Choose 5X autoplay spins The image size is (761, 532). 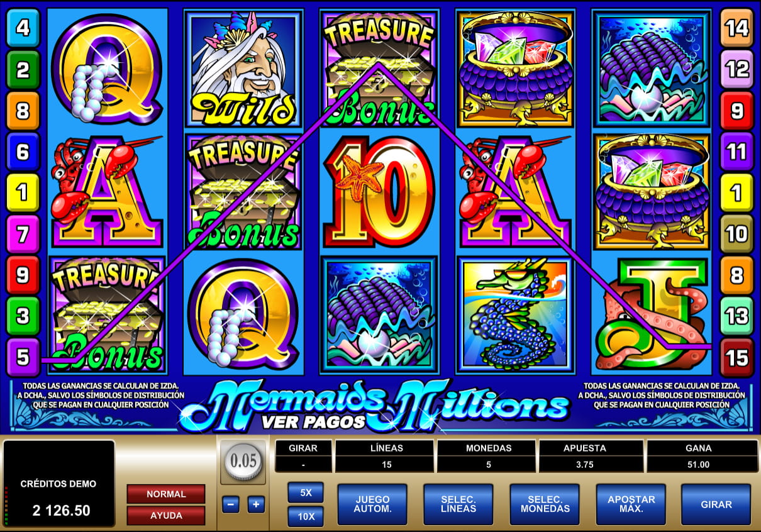[306, 492]
